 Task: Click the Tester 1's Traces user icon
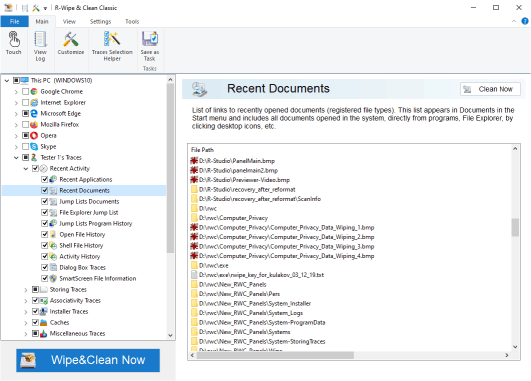click(34, 157)
